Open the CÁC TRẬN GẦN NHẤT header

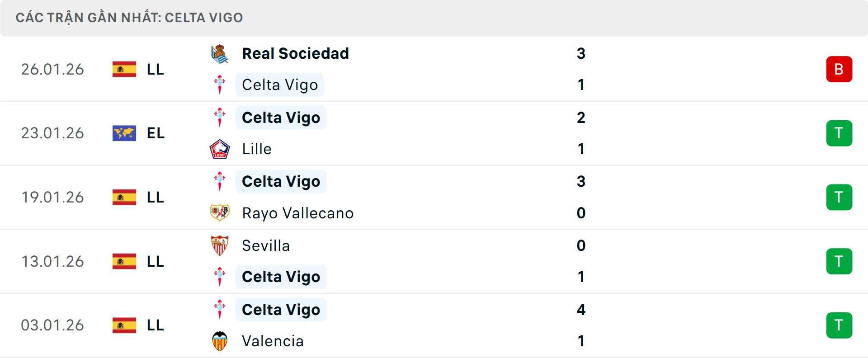pyautogui.click(x=130, y=18)
